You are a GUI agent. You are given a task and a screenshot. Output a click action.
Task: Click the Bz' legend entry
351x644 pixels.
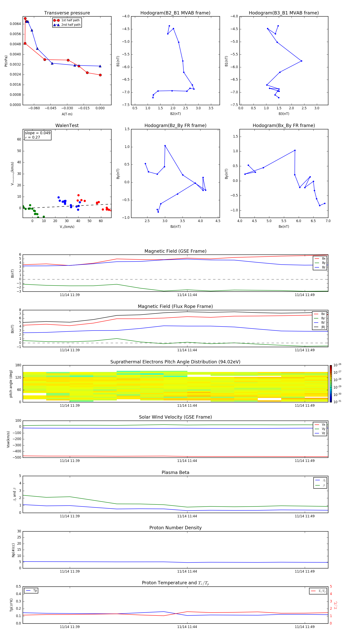point(320,323)
